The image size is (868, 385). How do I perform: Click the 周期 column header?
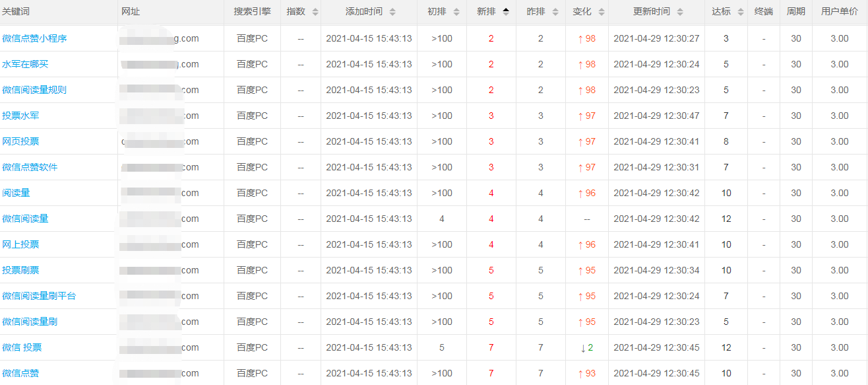(796, 12)
